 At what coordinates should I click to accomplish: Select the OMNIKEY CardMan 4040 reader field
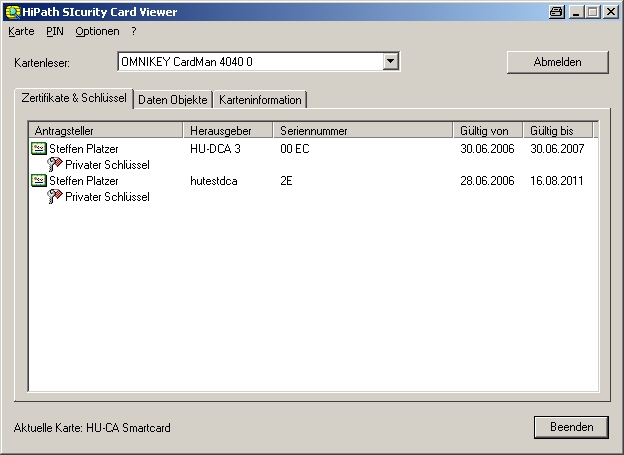point(250,62)
